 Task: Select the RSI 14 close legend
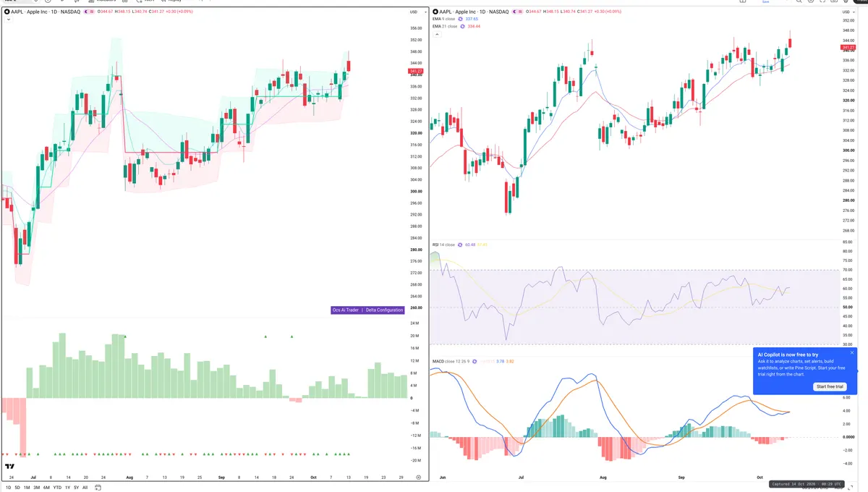coord(443,245)
